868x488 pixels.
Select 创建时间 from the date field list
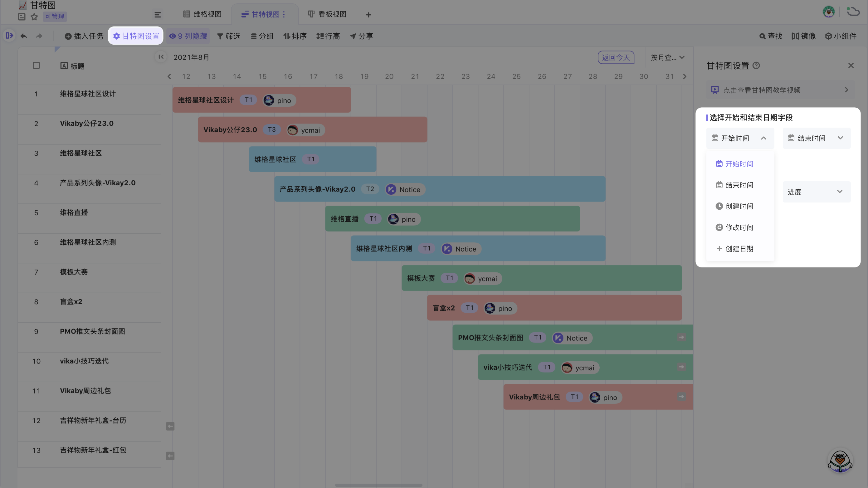coord(739,206)
